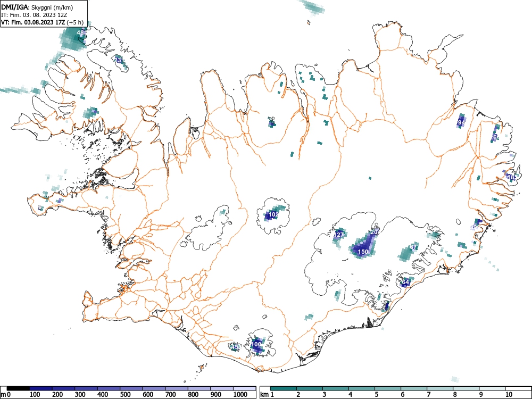Click the '500' tick label in m legend
The image size is (532, 399).
pyautogui.click(x=125, y=395)
